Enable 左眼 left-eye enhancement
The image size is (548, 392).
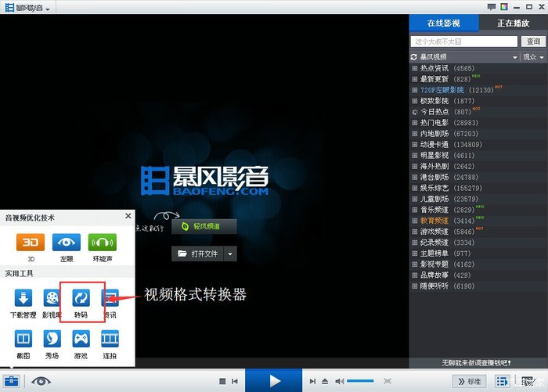pos(67,244)
